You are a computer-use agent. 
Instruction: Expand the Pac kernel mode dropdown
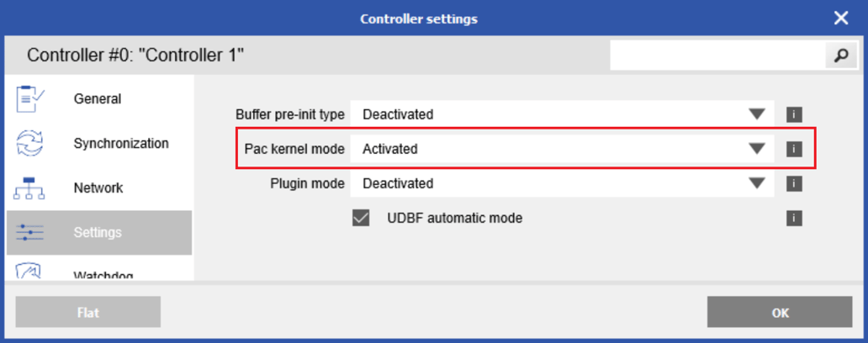coord(757,149)
